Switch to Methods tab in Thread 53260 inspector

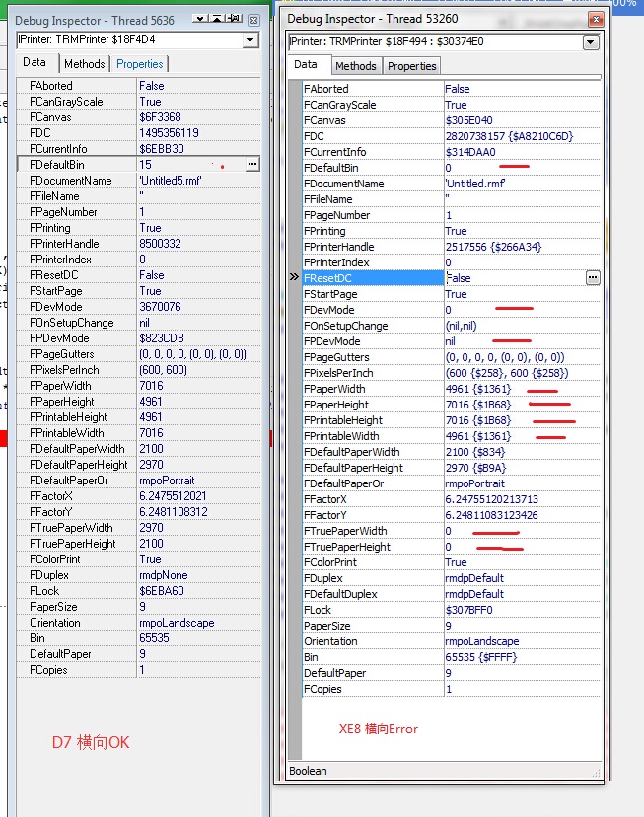tap(356, 66)
